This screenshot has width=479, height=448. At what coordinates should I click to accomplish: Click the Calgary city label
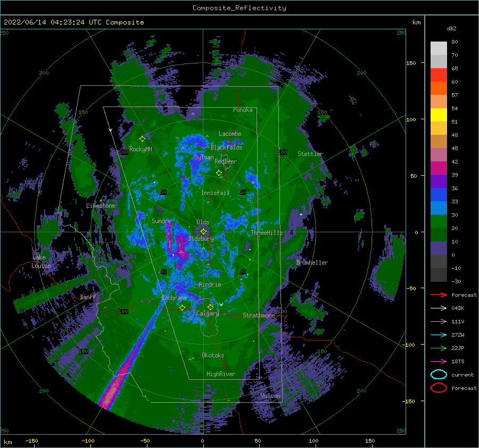(x=208, y=313)
